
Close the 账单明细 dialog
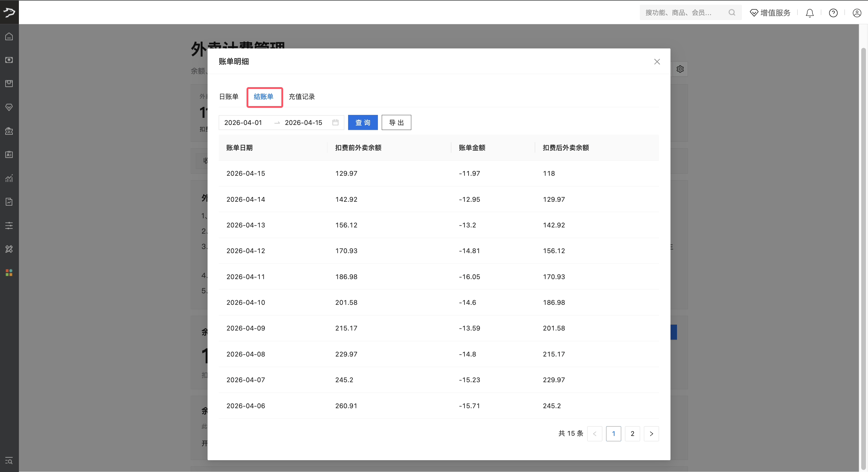pyautogui.click(x=657, y=62)
